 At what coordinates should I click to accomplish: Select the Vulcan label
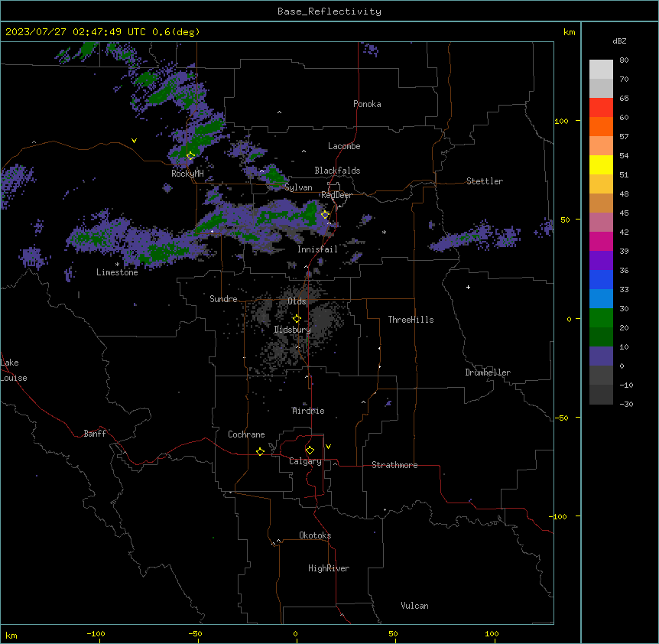pos(414,606)
